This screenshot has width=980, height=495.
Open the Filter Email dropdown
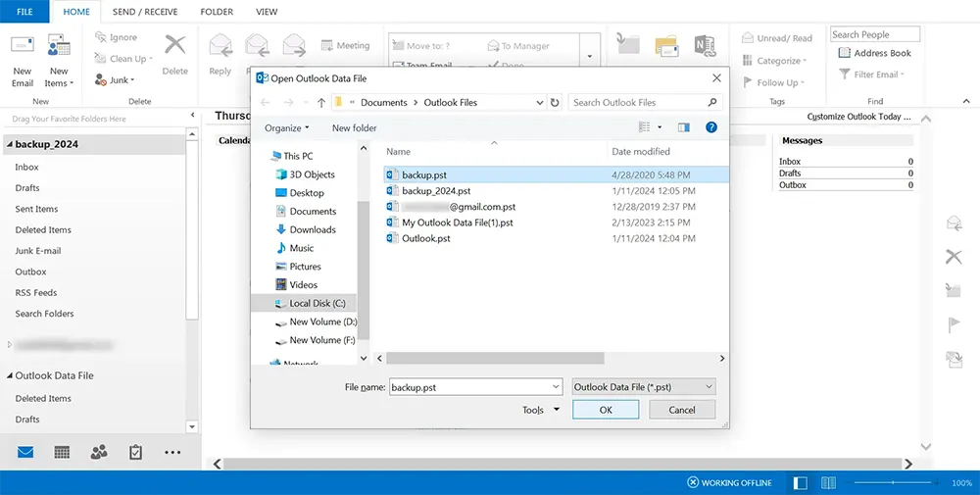pyautogui.click(x=871, y=74)
